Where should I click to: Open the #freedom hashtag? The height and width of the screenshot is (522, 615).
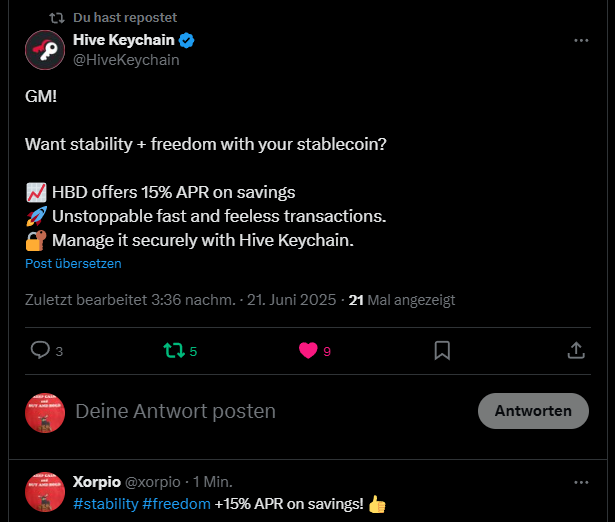point(176,504)
